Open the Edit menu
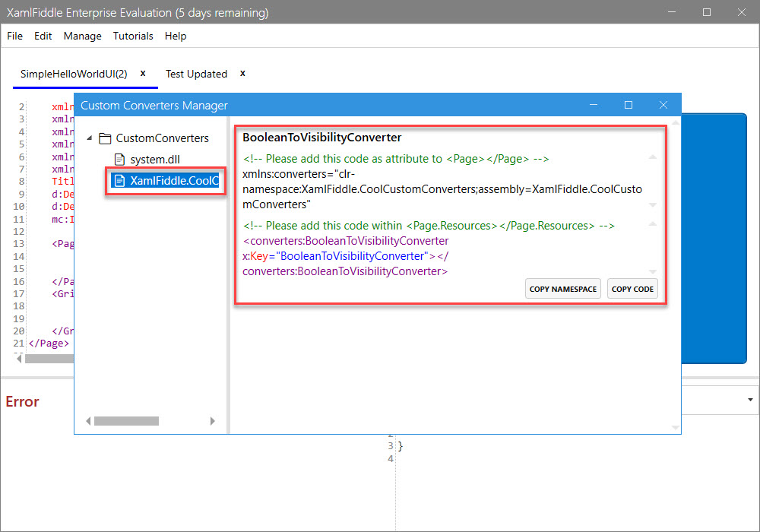 43,36
